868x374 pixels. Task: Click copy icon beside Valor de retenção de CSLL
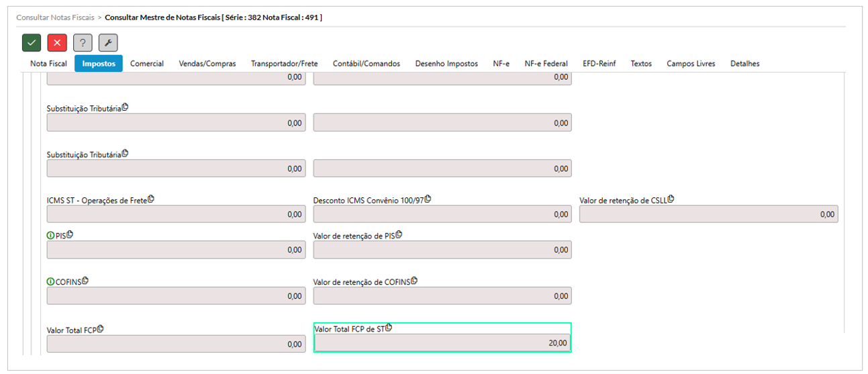coord(671,199)
